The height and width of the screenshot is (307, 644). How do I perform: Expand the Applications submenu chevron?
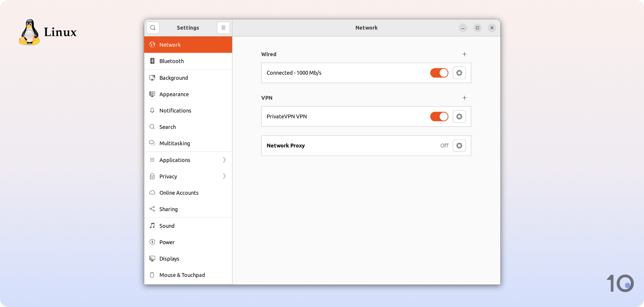[x=224, y=160]
